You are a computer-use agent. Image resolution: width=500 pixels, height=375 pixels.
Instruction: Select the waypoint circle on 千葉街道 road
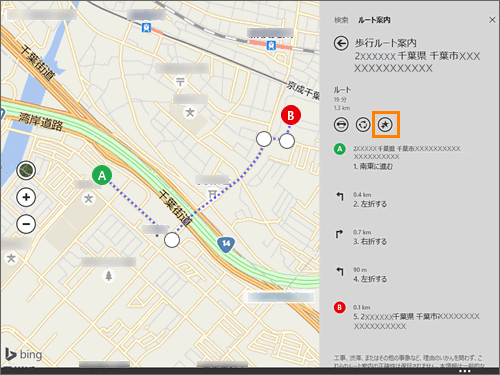[172, 240]
